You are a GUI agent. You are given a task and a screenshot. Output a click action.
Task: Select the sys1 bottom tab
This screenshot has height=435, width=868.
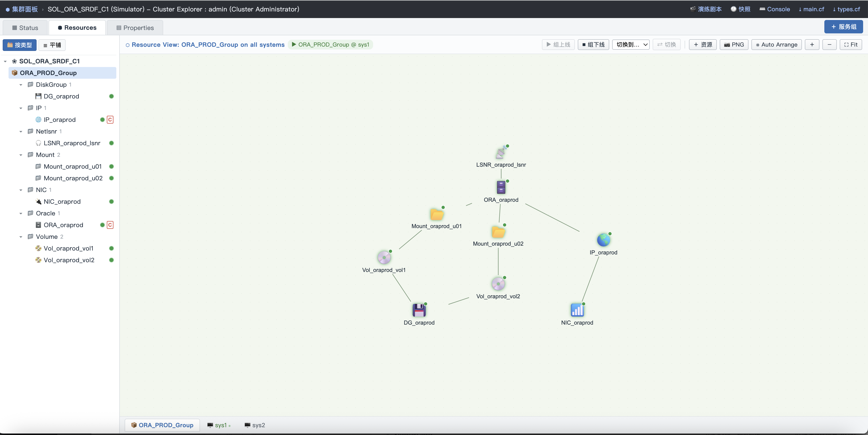(x=219, y=425)
